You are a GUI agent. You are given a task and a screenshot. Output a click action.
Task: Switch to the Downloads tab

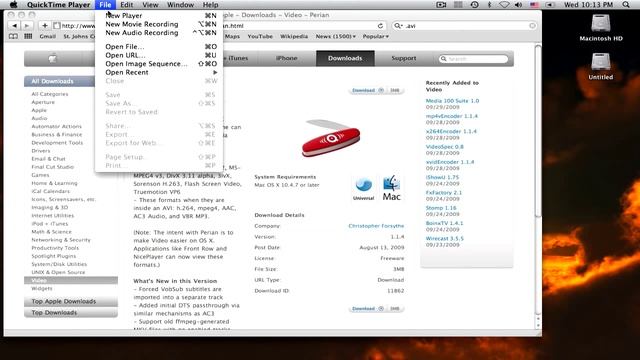345,58
